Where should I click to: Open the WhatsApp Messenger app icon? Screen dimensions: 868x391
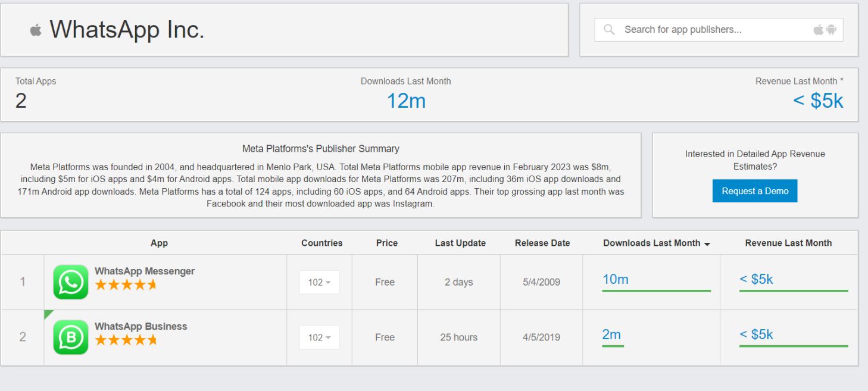click(70, 282)
